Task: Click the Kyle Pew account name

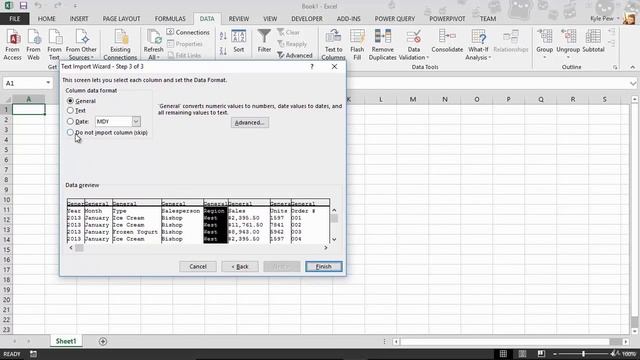Action: (x=602, y=19)
